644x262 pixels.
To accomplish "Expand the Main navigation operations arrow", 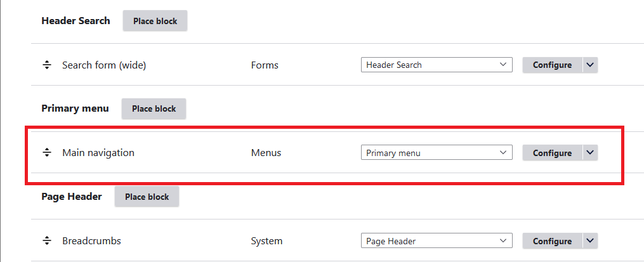I will click(x=590, y=153).
